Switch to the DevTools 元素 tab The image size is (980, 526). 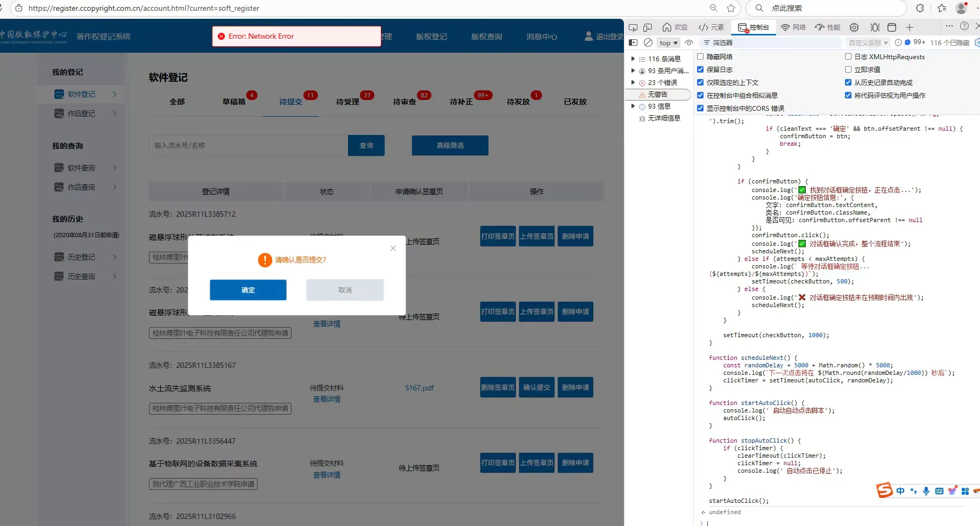coord(711,27)
